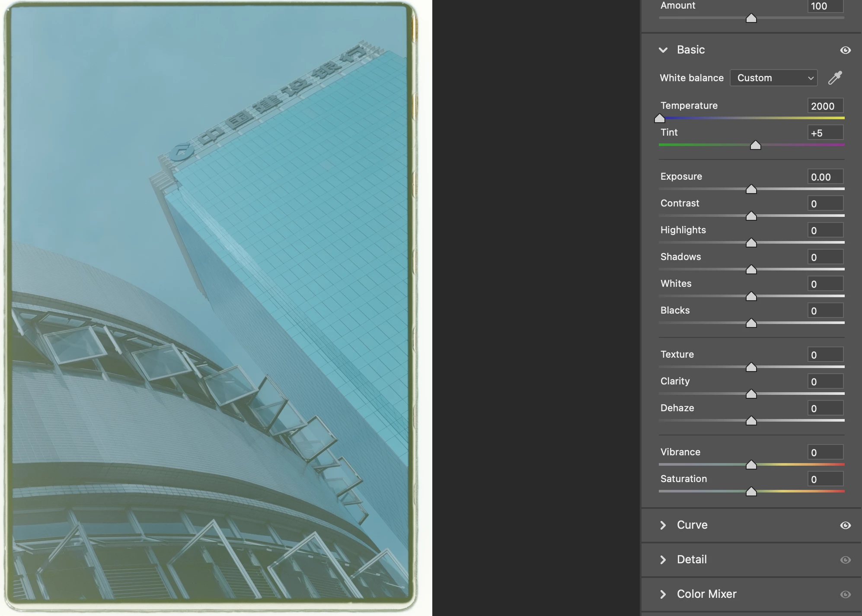Screen dimensions: 862x616
Task: Toggle Detail panel visibility eye
Action: coord(845,560)
